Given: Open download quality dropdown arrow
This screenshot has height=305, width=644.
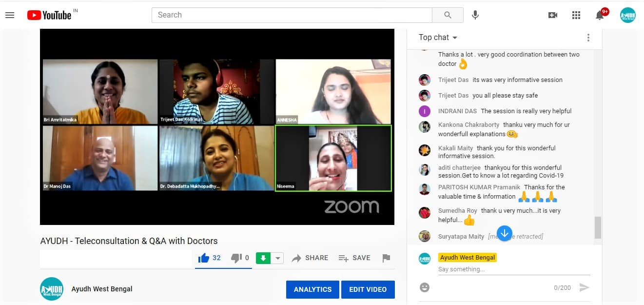Looking at the screenshot, I should point(277,258).
